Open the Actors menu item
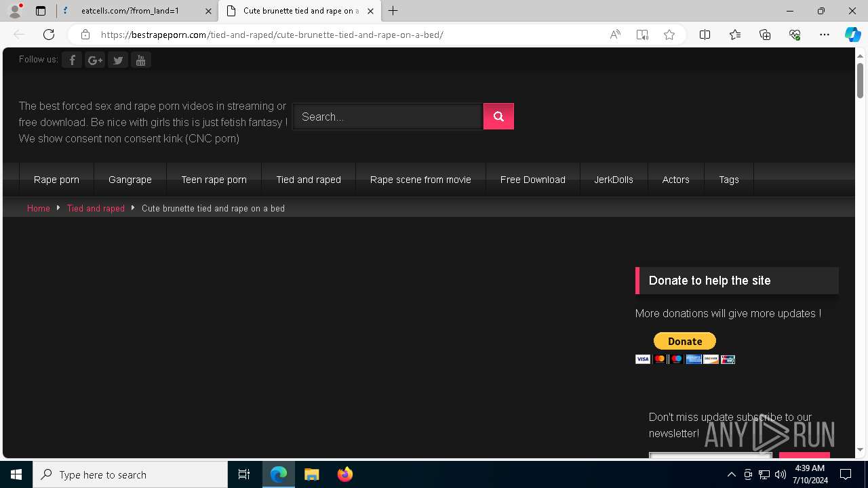This screenshot has width=868, height=488. coord(675,180)
